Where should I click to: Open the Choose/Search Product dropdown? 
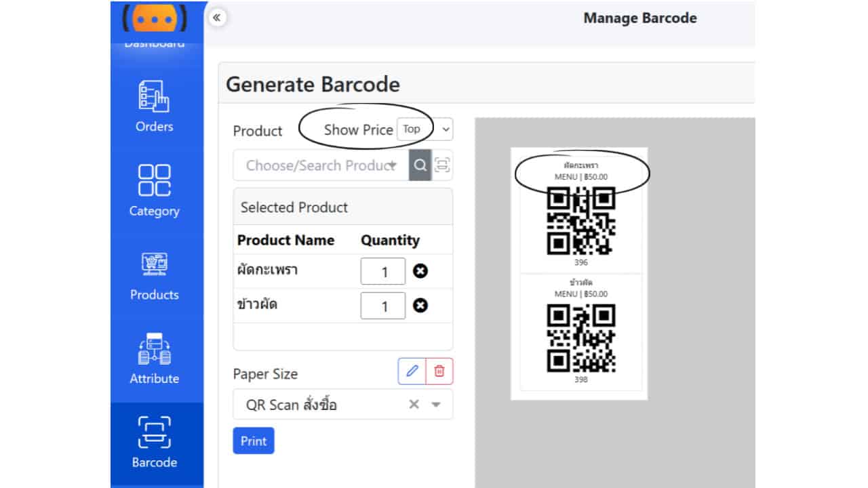tap(320, 165)
